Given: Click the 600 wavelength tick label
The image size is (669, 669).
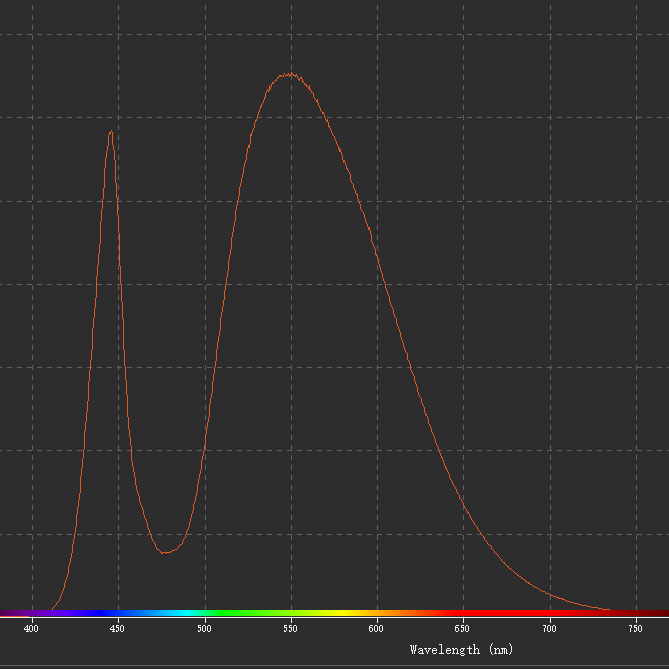Looking at the screenshot, I should (x=377, y=628).
